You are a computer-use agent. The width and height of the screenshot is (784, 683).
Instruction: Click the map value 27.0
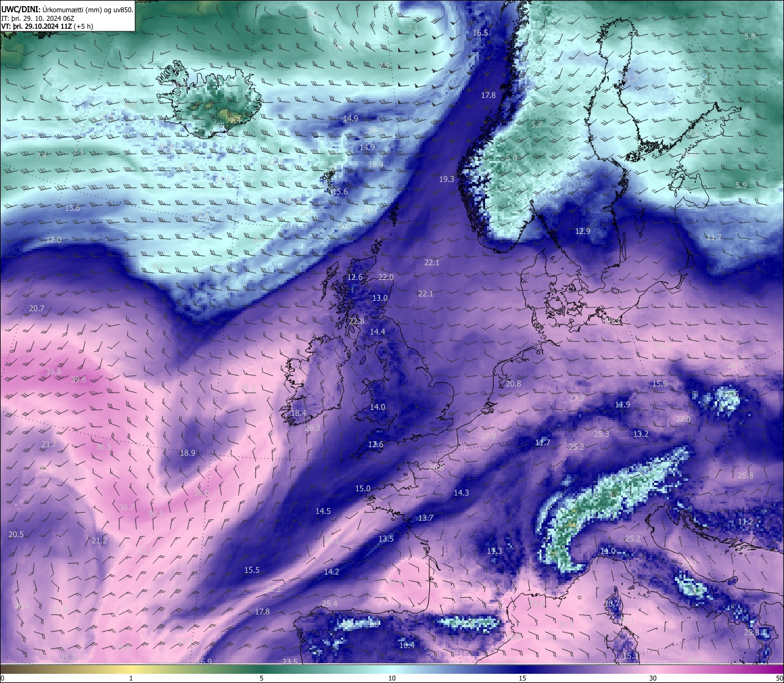(683, 420)
